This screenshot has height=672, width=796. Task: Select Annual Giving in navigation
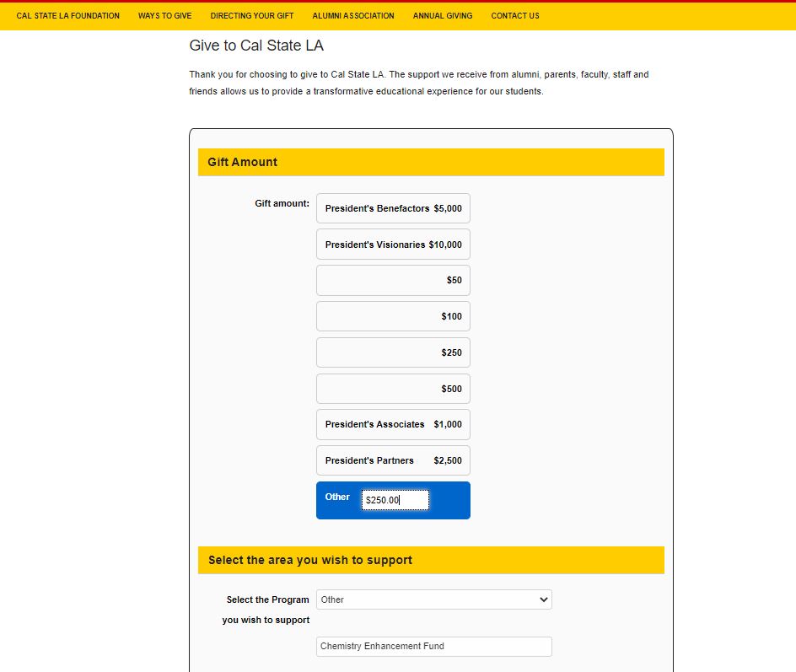[x=443, y=16]
